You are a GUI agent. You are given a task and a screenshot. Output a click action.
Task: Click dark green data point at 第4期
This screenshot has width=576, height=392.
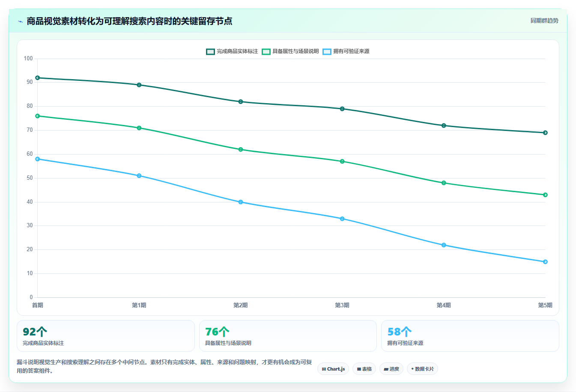(x=444, y=125)
